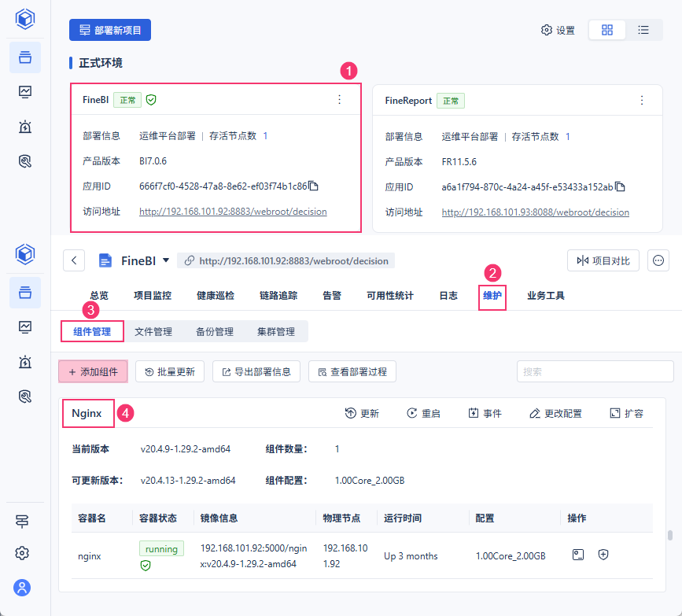Viewport: 682px width, 616px height.
Task: Switch to the 可用性统计 tab
Action: 390,296
